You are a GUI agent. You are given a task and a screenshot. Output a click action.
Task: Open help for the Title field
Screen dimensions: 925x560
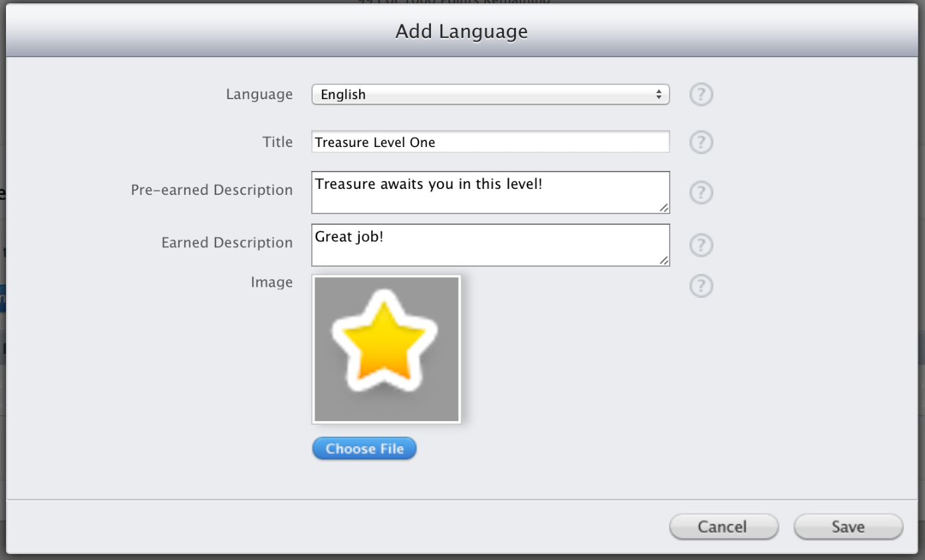click(701, 142)
